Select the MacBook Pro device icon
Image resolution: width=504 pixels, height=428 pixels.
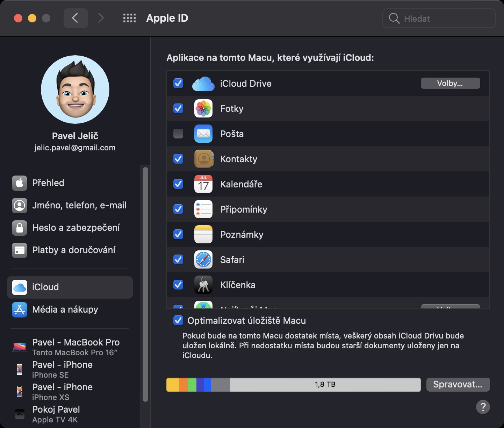[x=20, y=347]
